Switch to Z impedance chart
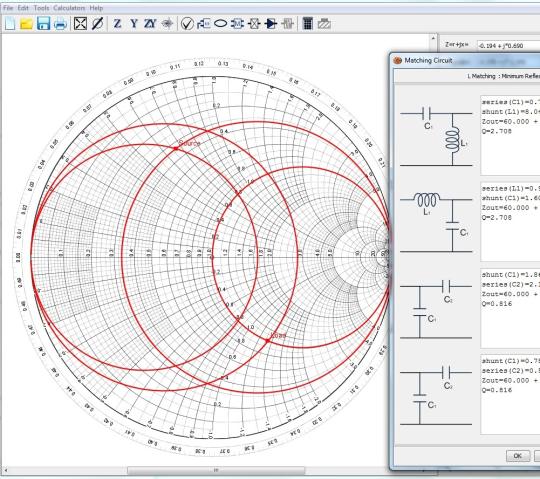This screenshot has height=479, width=540. point(117,24)
